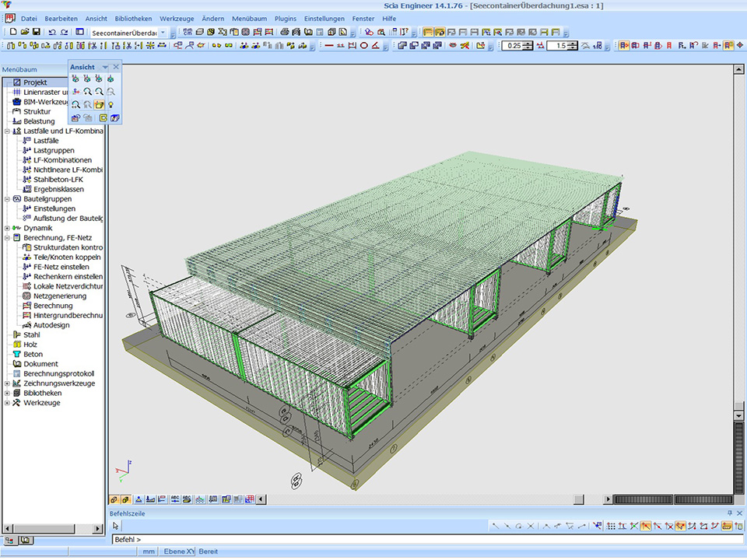Open the Werkzeuge menu

coord(175,18)
